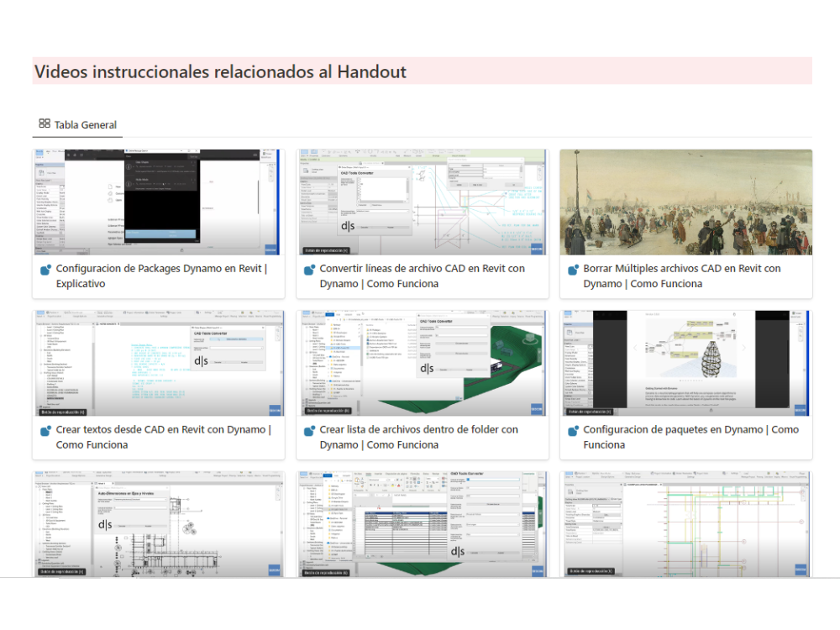
Task: Click page icon of Crear textos desde CAD card
Action: pyautogui.click(x=45, y=431)
